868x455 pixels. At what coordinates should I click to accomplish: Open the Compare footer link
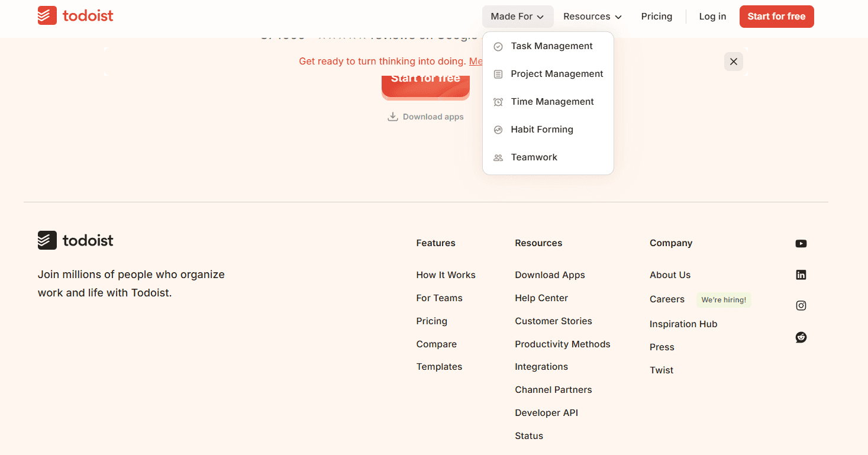tap(436, 344)
